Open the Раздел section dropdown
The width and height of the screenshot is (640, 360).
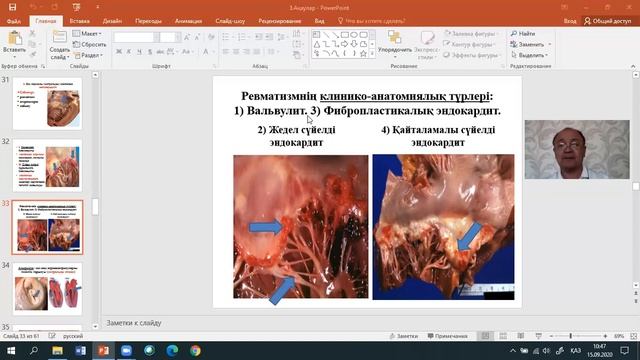pos(89,55)
